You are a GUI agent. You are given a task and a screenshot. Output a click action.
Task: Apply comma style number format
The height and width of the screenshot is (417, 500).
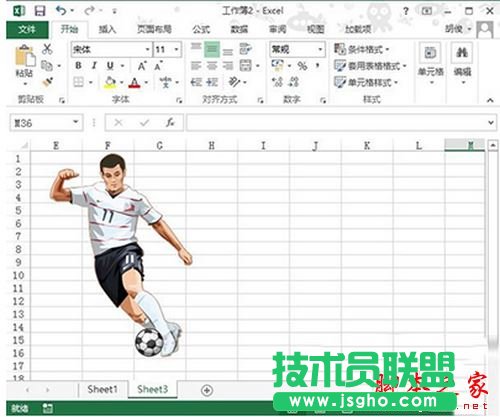tap(318, 65)
